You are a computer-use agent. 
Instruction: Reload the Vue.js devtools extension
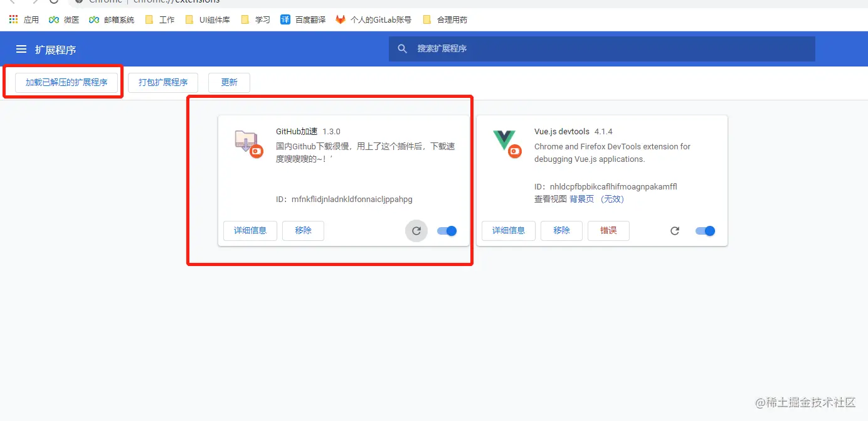pos(675,231)
